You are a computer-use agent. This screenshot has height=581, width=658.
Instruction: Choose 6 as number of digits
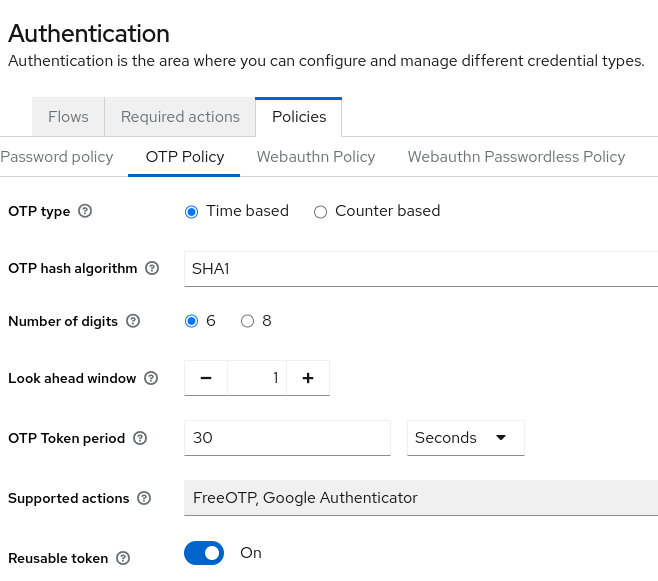[x=192, y=322]
